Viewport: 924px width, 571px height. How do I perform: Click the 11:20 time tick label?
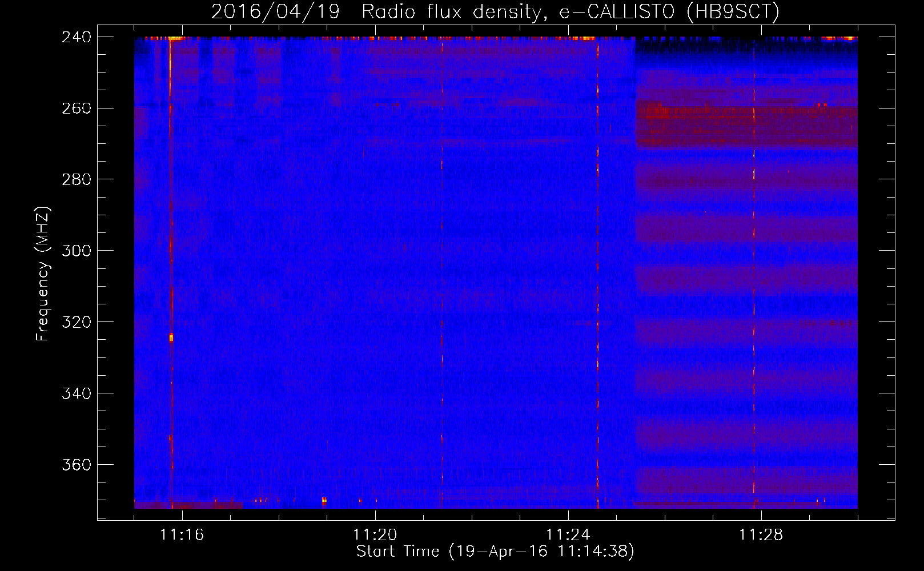click(x=375, y=535)
